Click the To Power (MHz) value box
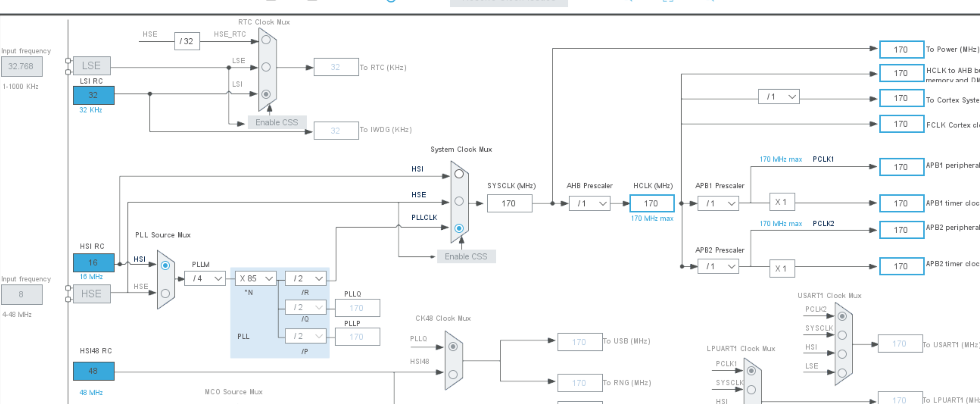Viewport: 980px width, 404px height. [902, 49]
